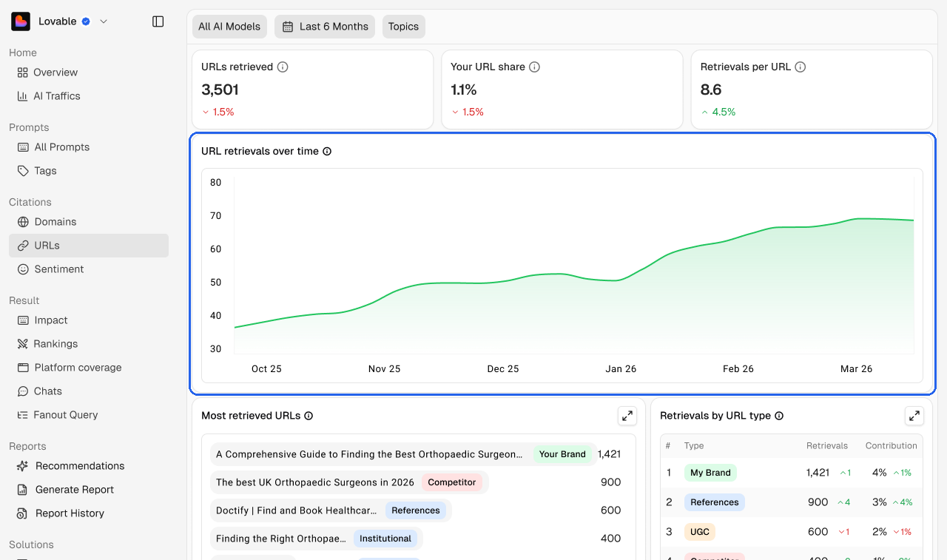Open Recommendations under Reports
This screenshot has height=560, width=947.
89,466
